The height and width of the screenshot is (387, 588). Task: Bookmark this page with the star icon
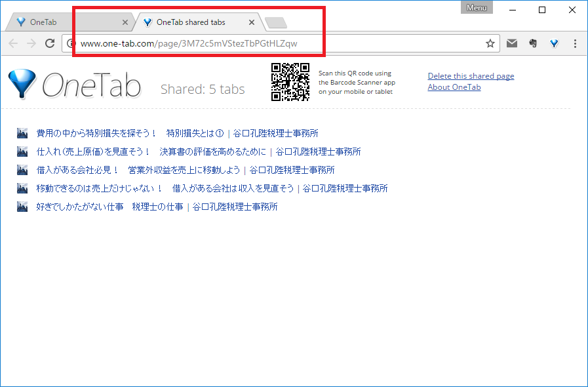[x=490, y=43]
